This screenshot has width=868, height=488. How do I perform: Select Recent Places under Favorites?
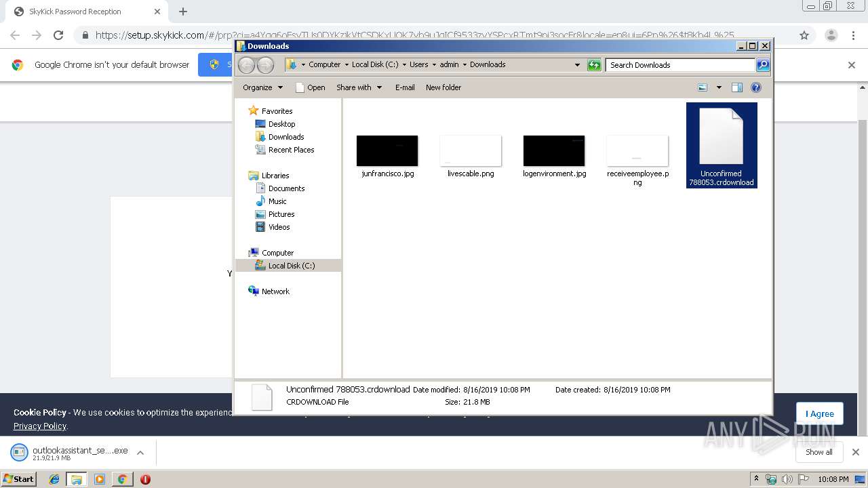(x=285, y=150)
